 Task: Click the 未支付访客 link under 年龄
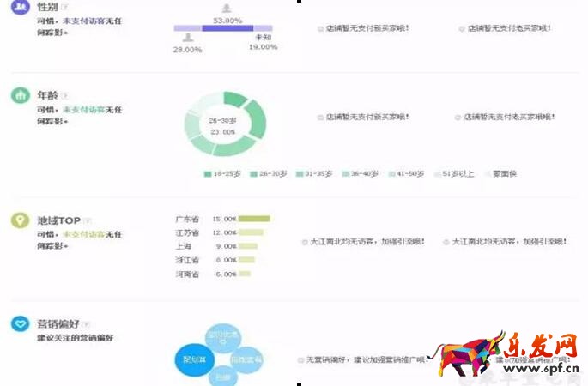(82, 109)
